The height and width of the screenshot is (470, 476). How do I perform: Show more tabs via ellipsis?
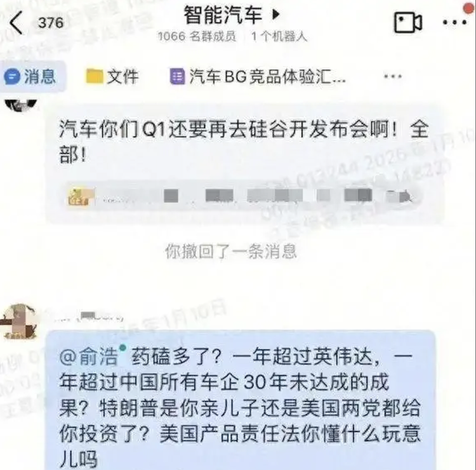coord(393,76)
